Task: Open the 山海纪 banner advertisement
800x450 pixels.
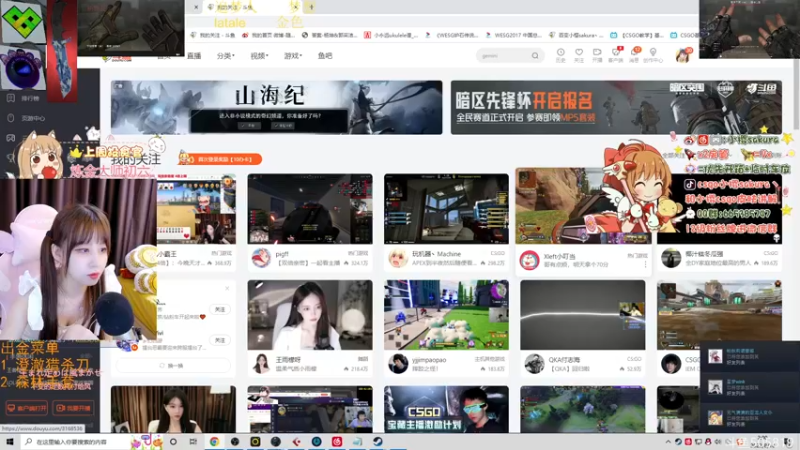Action: [277, 108]
